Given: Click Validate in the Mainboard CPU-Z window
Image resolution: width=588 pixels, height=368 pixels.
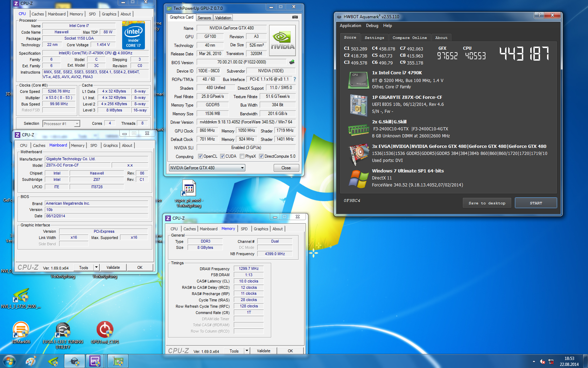Looking at the screenshot, I should click(113, 267).
